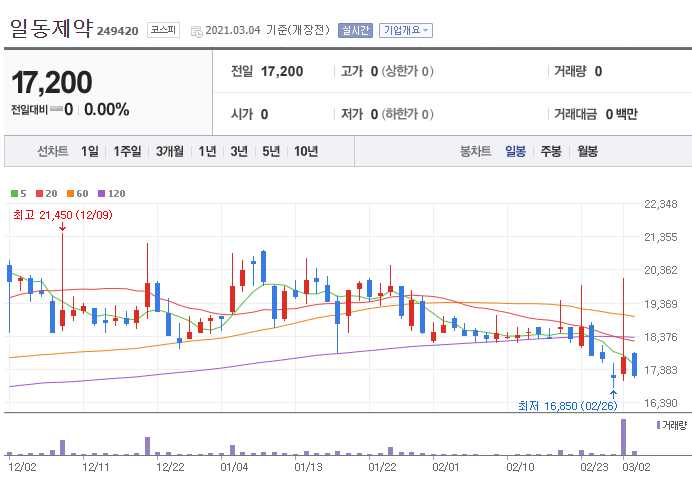692x484 pixels.
Task: Click the 거래량 volume legend label
Action: [674, 425]
